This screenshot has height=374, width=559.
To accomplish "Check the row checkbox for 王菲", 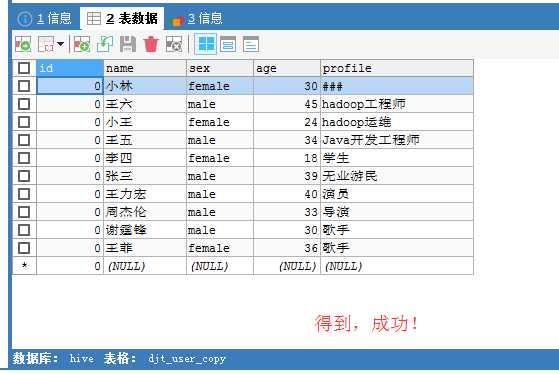I will [24, 248].
